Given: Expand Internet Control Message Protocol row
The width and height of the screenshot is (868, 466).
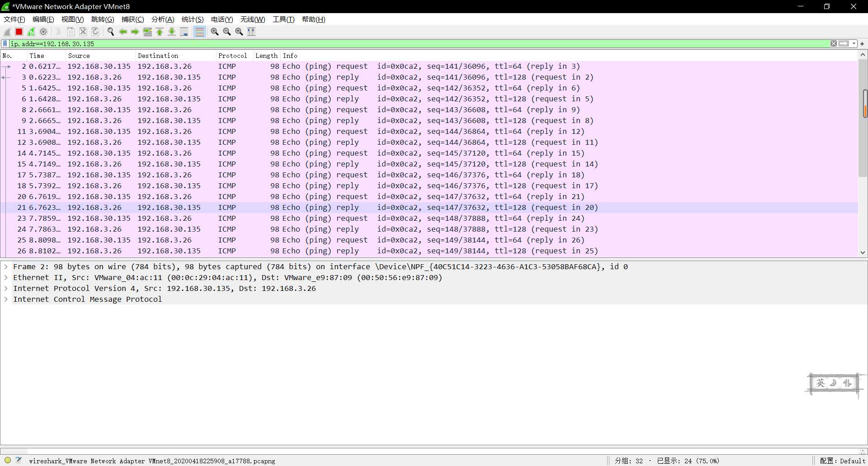Looking at the screenshot, I should click(x=6, y=300).
